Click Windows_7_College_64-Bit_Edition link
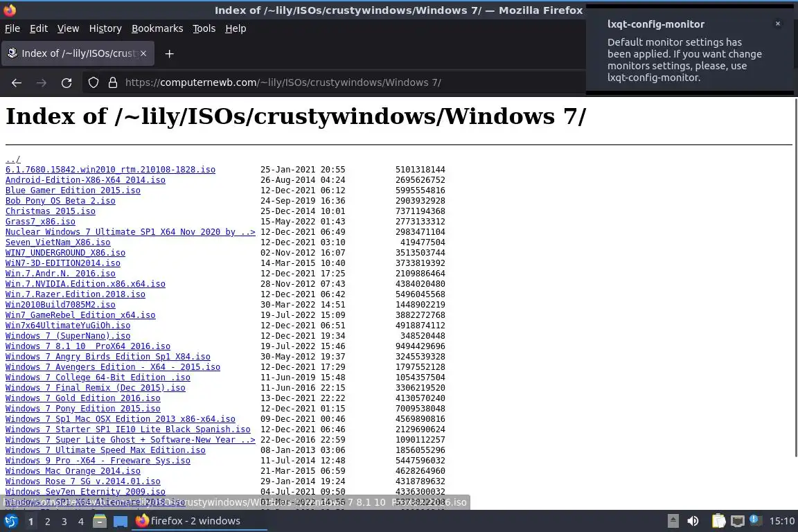Image resolution: width=798 pixels, height=532 pixels. coord(98,378)
